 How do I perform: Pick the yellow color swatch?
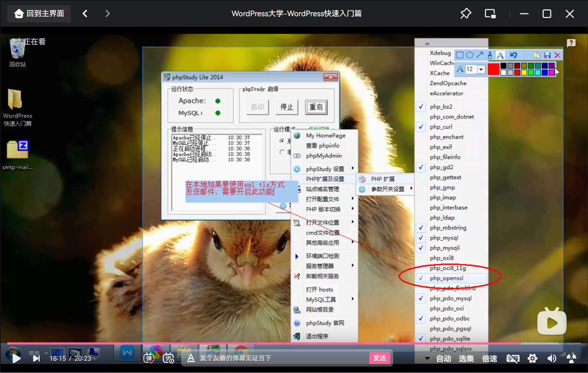(524, 72)
